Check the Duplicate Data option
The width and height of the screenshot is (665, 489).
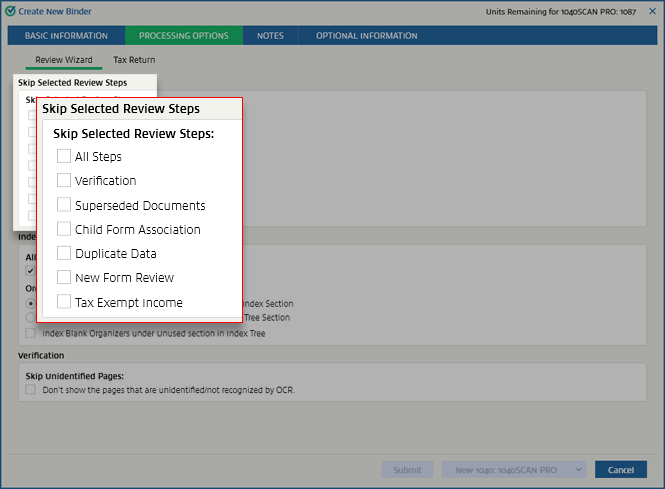[64, 253]
